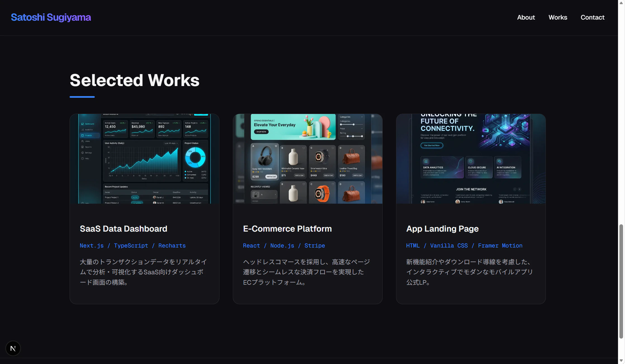Click the scrollbar down arrow

click(x=621, y=361)
